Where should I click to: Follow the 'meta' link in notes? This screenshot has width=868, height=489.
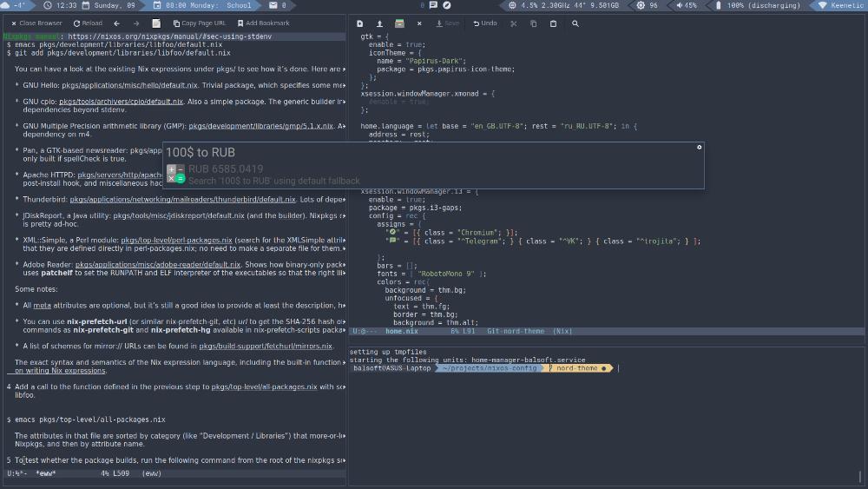[x=42, y=306]
